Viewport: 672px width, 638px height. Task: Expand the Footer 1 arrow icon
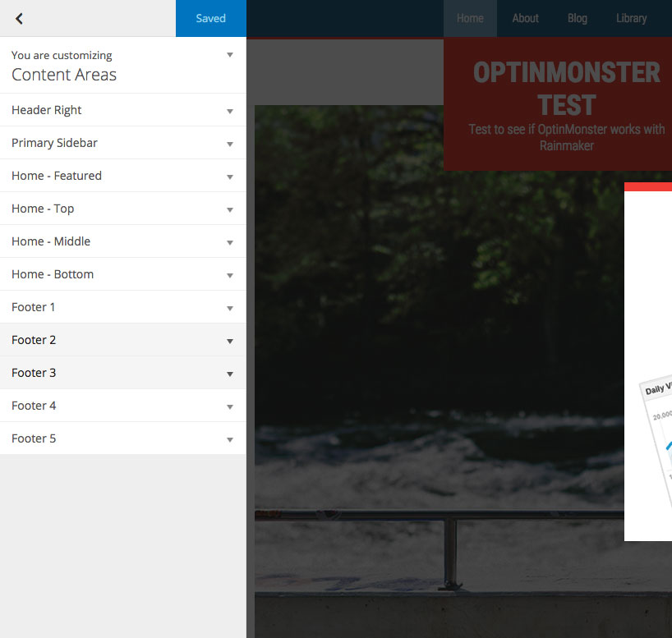(230, 308)
